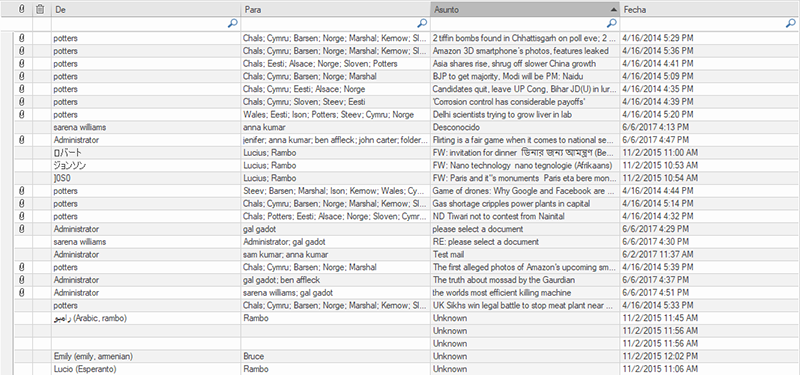The image size is (800, 375).
Task: Click date '11/2/2015 12:02 PM'
Action: point(660,357)
